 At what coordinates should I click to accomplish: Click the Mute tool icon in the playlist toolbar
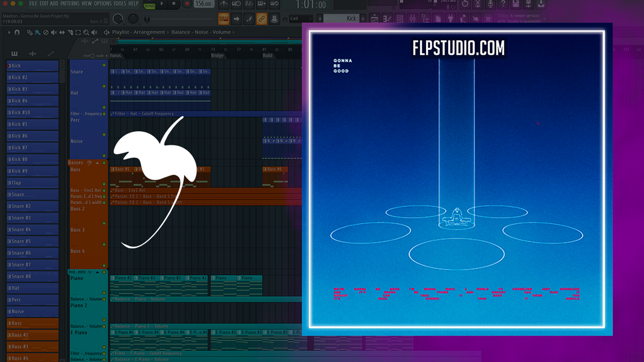coord(54,33)
